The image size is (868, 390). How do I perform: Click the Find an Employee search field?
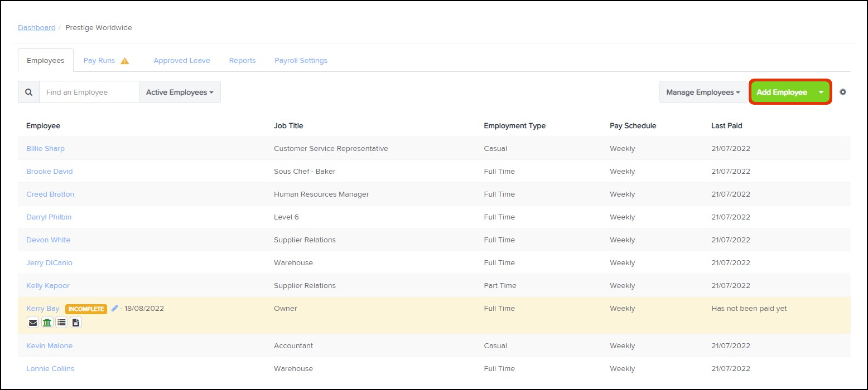pos(89,92)
